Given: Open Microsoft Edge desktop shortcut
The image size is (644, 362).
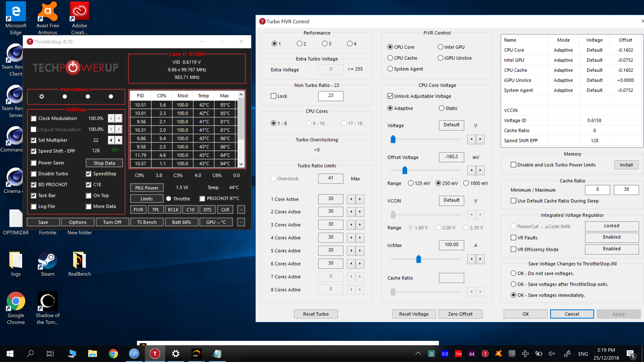Looking at the screenshot, I should click(16, 18).
